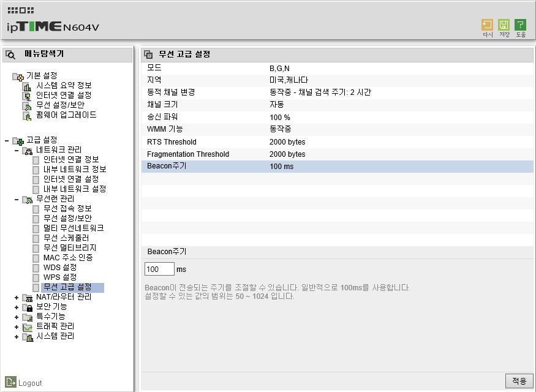The width and height of the screenshot is (536, 392).
Task: Click the 적용 apply button
Action: pyautogui.click(x=519, y=381)
